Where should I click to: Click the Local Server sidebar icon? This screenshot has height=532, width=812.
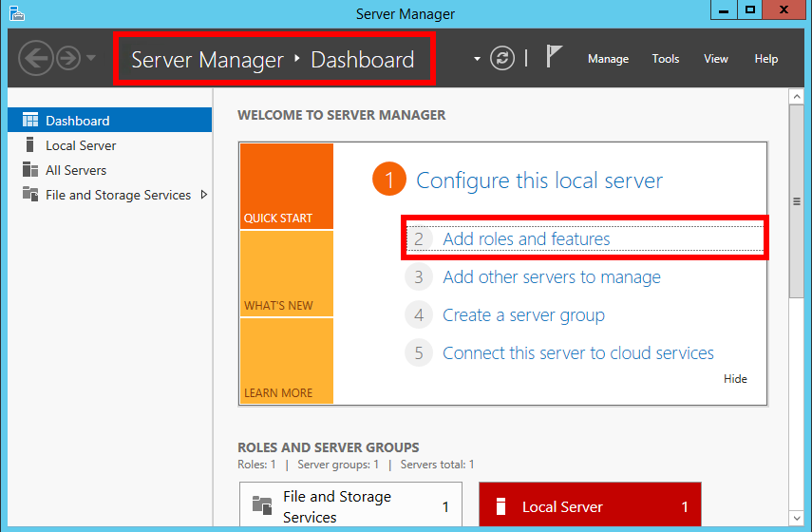tap(30, 145)
